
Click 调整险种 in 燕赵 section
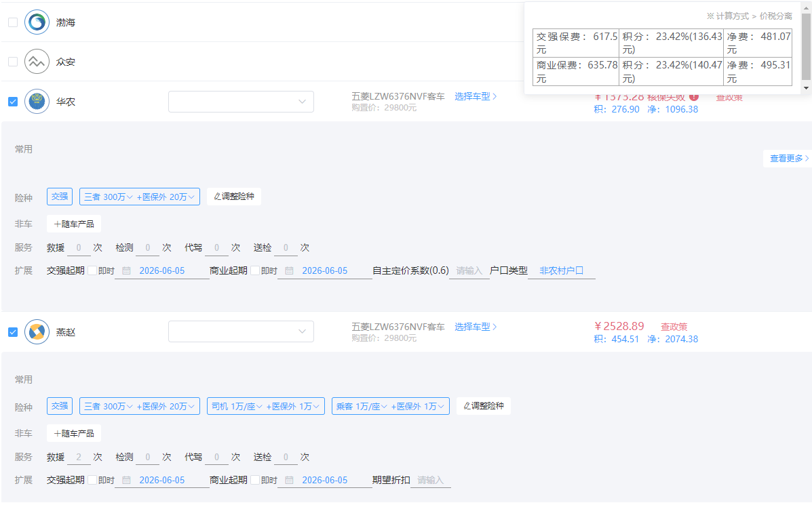484,406
